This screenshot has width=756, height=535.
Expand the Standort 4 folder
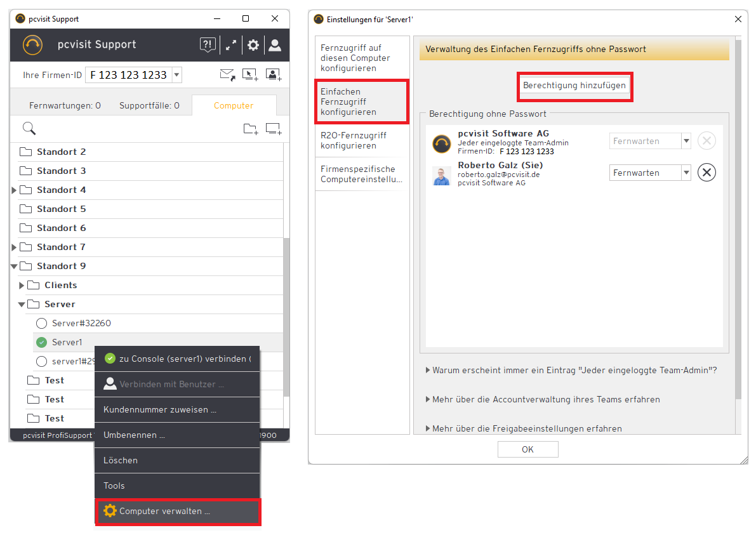click(x=15, y=190)
